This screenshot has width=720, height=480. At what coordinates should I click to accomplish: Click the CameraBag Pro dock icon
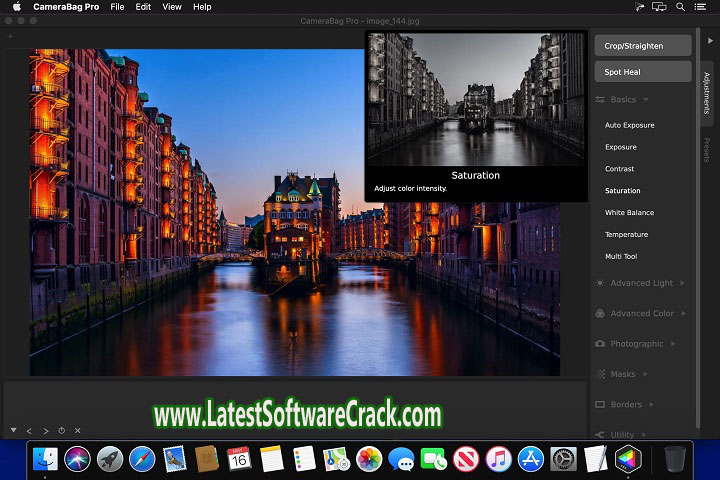[628, 459]
